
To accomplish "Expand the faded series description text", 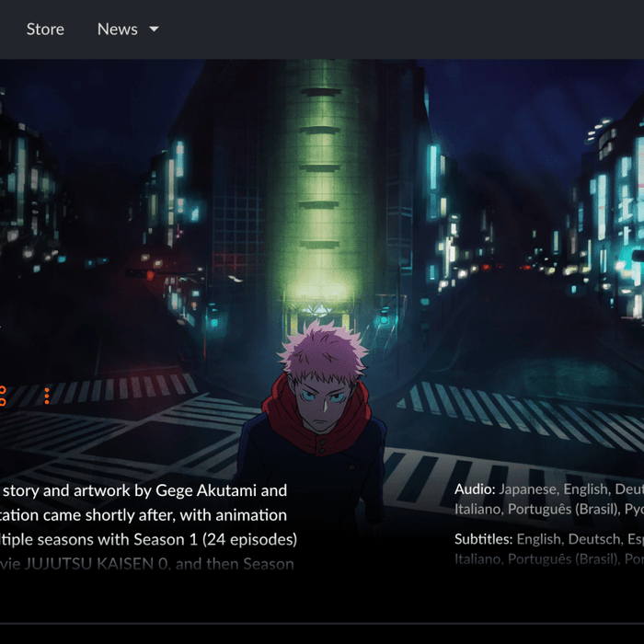I will [x=147, y=563].
